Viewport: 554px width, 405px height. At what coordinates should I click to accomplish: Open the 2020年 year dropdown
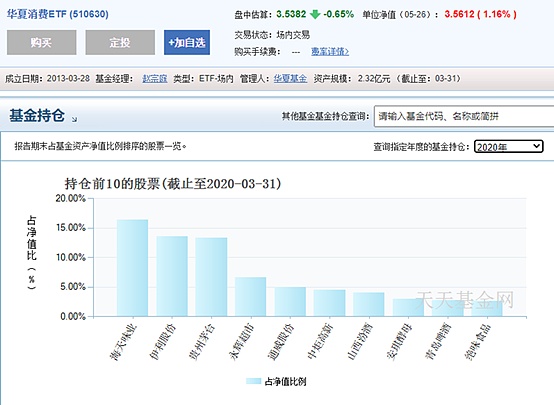[508, 146]
